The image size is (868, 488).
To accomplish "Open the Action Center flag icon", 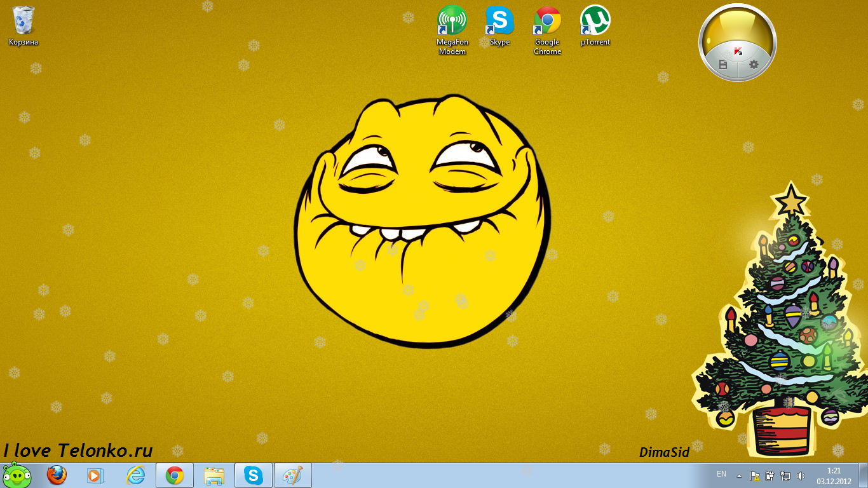I will (x=755, y=475).
